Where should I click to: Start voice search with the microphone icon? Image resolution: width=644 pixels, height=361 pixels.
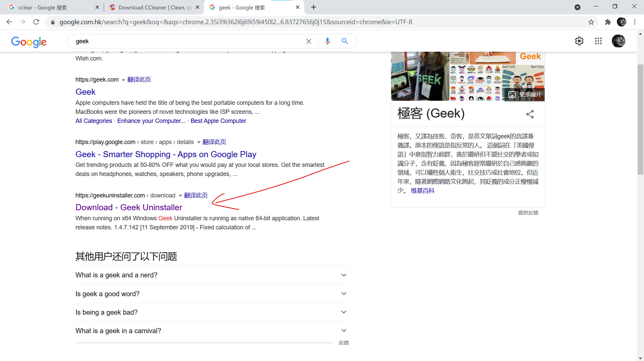328,41
